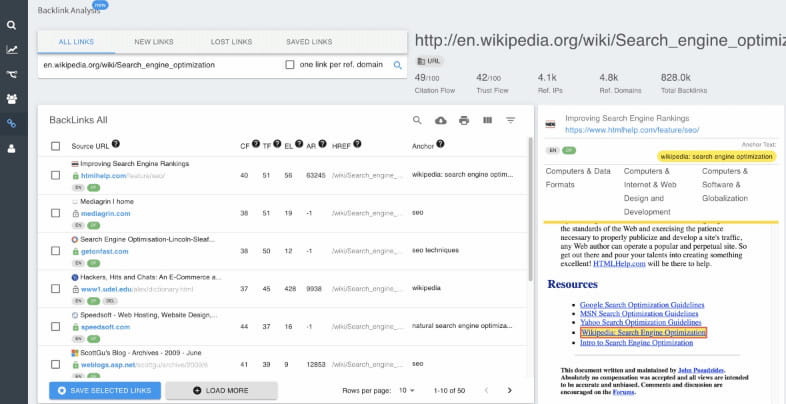786x404 pixels.
Task: Check the select-all checkbox in table header
Action: [56, 146]
